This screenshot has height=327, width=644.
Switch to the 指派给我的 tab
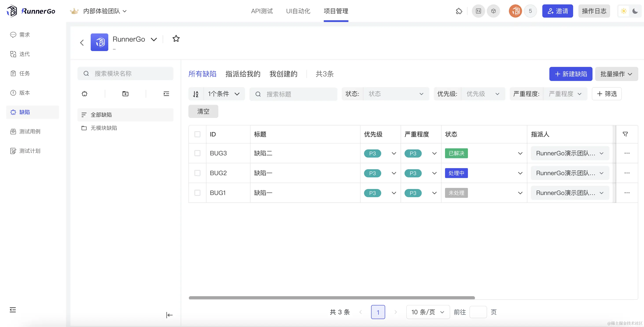[x=243, y=74]
